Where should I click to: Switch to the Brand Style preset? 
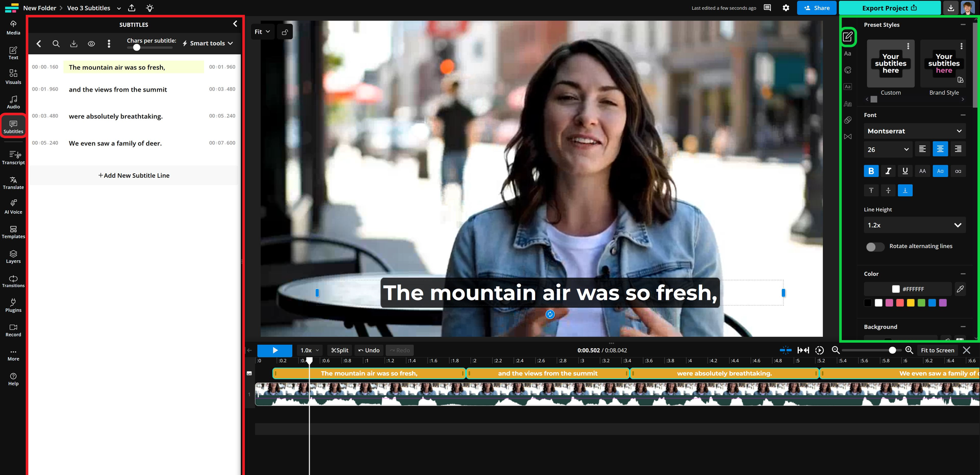pyautogui.click(x=943, y=64)
